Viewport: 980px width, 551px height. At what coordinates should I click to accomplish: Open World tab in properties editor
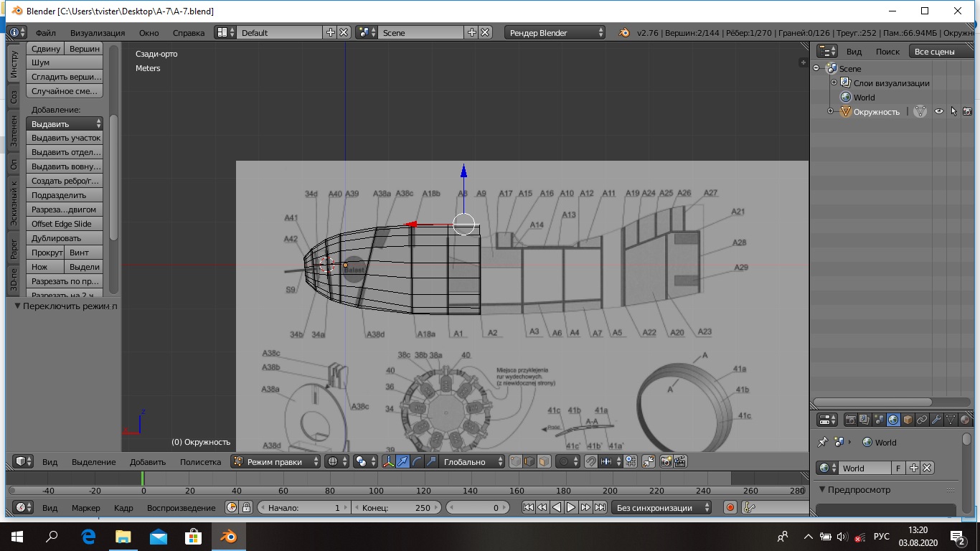pos(893,420)
